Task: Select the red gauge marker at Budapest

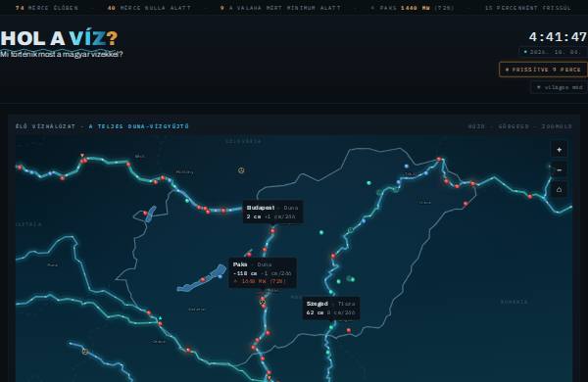Action: [272, 231]
